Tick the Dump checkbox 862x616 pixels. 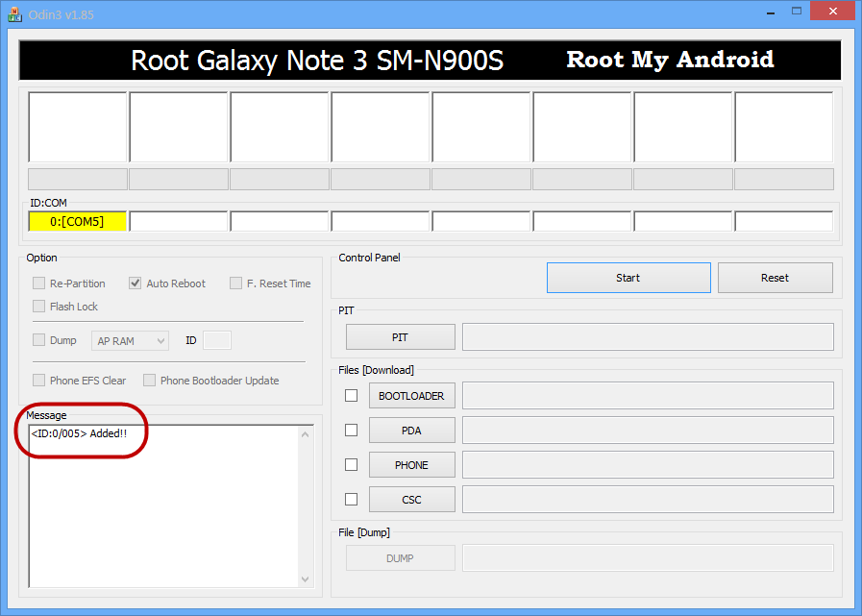pyautogui.click(x=39, y=340)
